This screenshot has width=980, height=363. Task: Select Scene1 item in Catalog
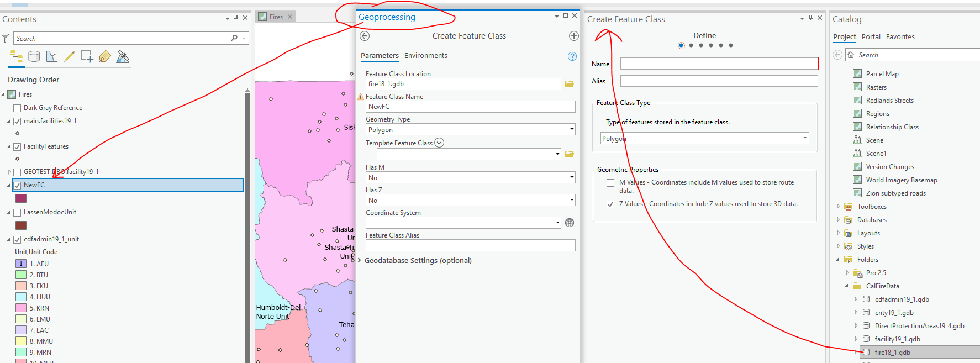point(876,154)
